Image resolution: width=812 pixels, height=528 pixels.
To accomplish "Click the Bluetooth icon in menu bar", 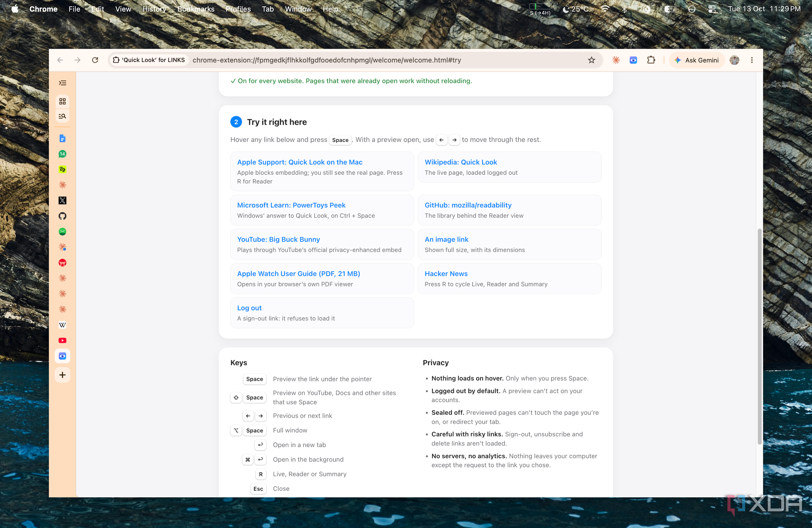I will point(624,9).
